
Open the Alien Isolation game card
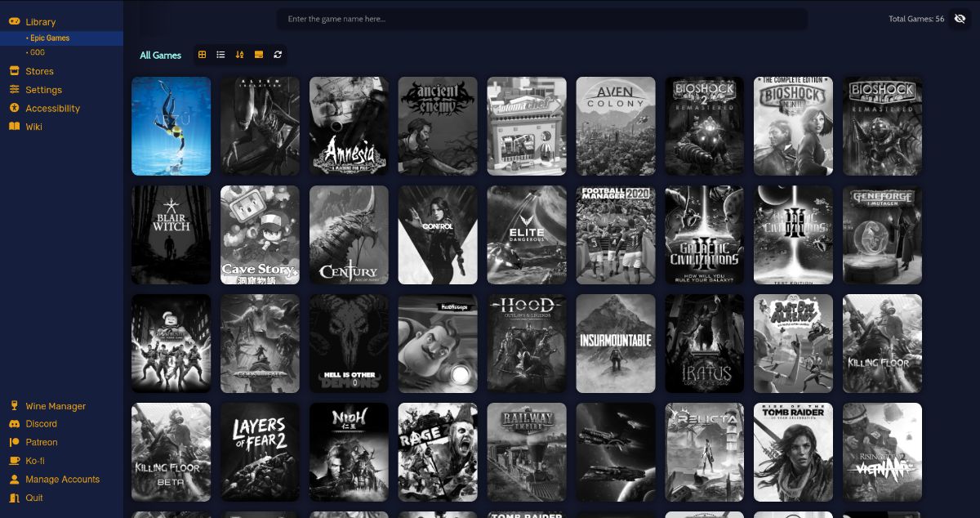(260, 126)
